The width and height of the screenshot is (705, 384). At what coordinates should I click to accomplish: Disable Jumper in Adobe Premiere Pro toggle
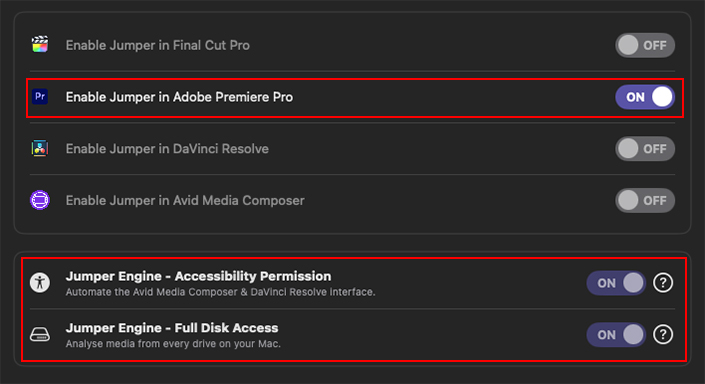coord(645,97)
